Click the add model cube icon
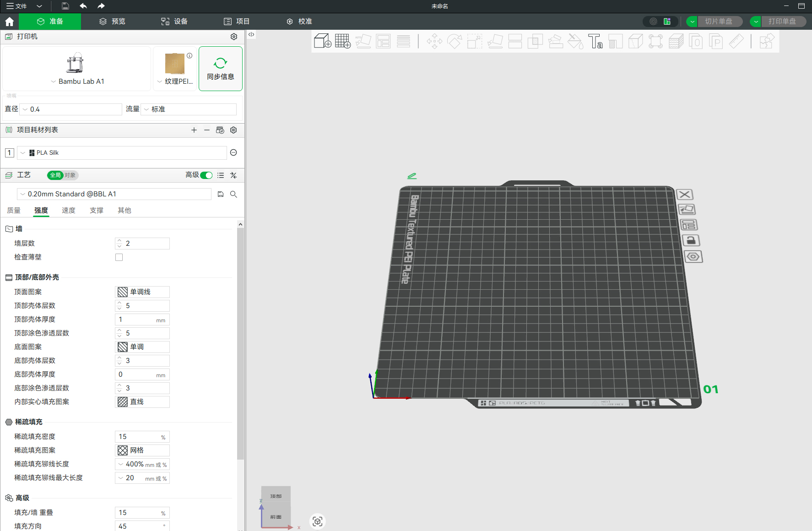Image resolution: width=812 pixels, height=531 pixels. pos(323,41)
